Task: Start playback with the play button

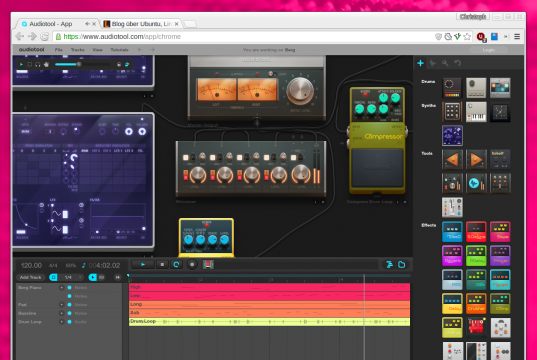Action: [143, 264]
